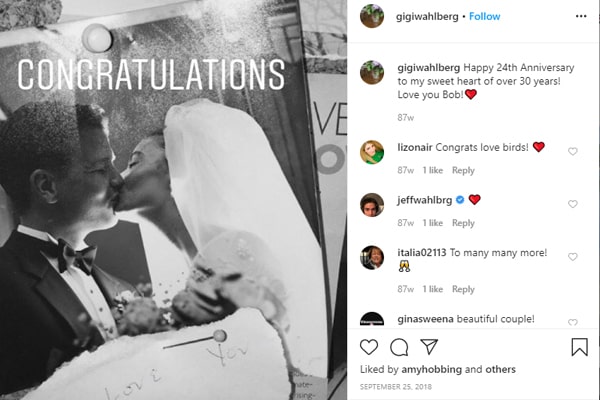
Task: Share post via paper plane icon
Action: click(x=429, y=346)
